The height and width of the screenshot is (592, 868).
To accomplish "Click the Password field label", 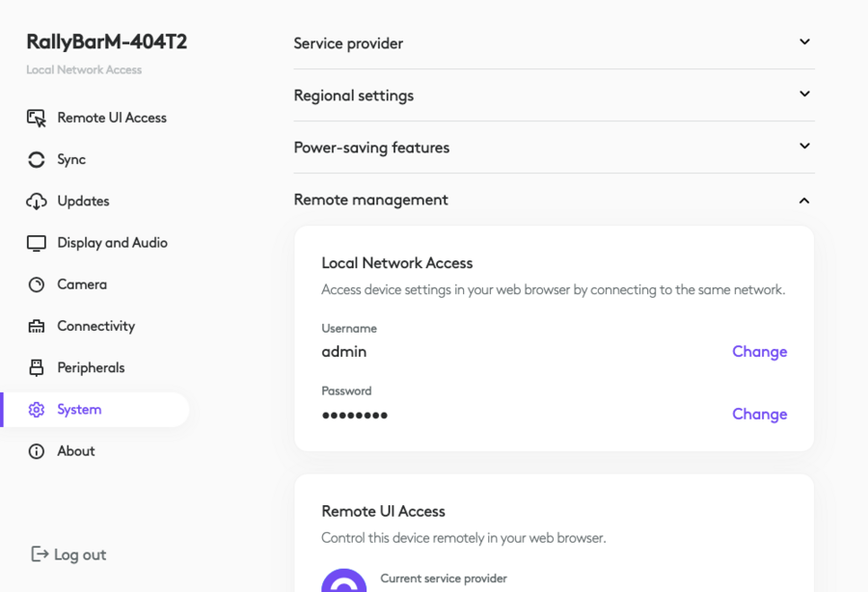I will (x=346, y=391).
